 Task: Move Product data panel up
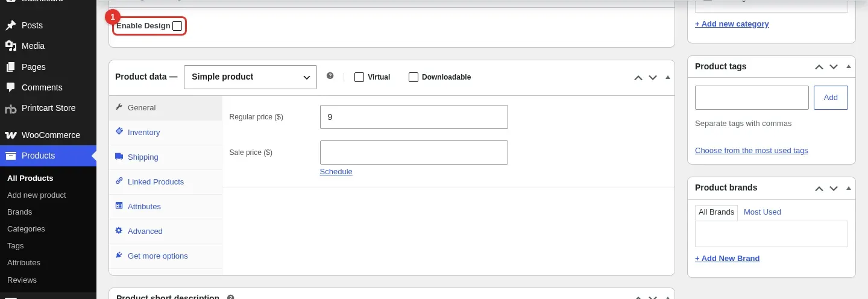[638, 77]
